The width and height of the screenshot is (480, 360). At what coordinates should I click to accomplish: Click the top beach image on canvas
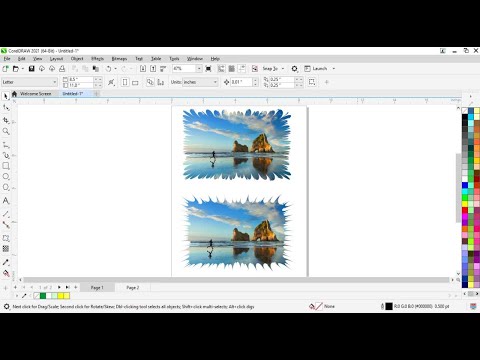click(237, 145)
